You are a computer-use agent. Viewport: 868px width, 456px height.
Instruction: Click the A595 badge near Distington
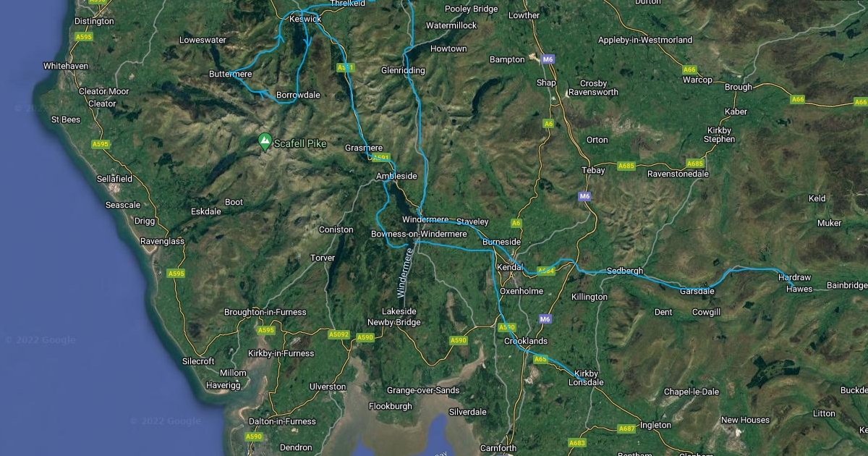[84, 37]
